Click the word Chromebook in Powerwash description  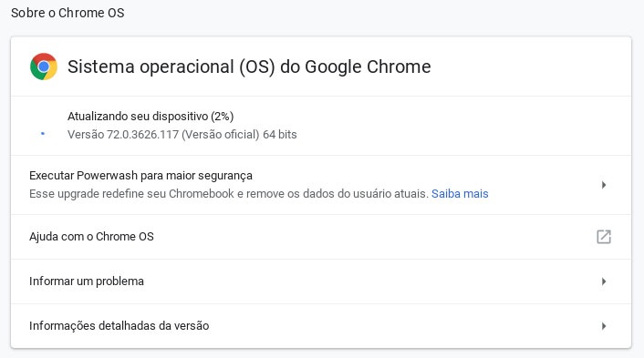202,193
